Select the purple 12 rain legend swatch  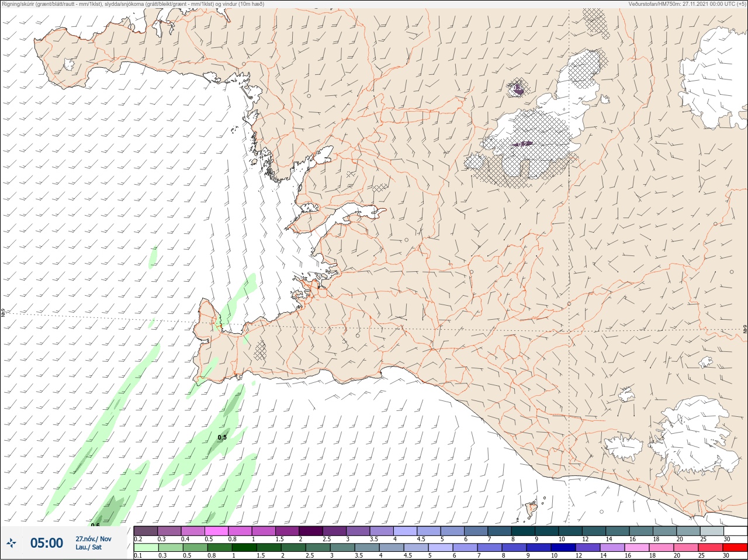588,548
